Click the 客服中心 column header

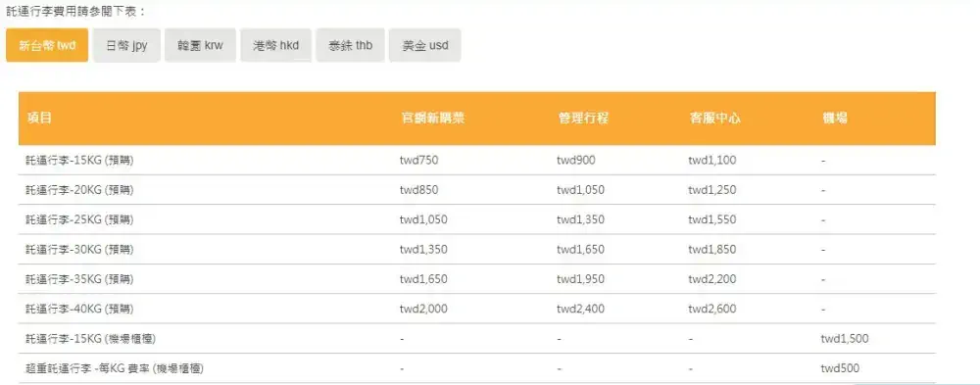coord(714,119)
